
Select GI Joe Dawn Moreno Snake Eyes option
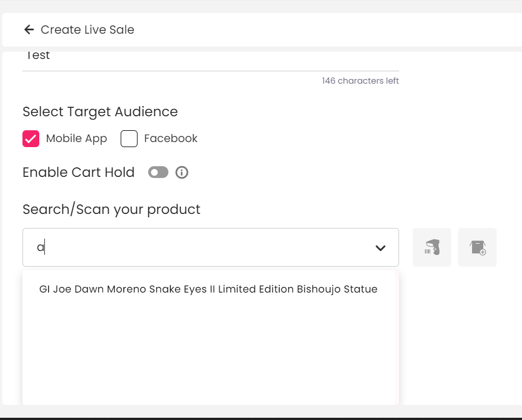(x=208, y=289)
